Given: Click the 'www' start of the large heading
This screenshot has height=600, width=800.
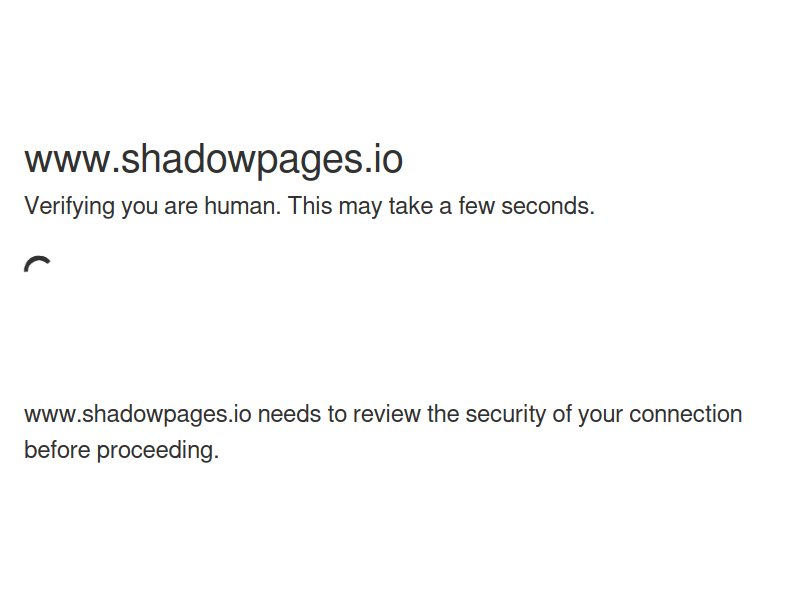Looking at the screenshot, I should [67, 159].
